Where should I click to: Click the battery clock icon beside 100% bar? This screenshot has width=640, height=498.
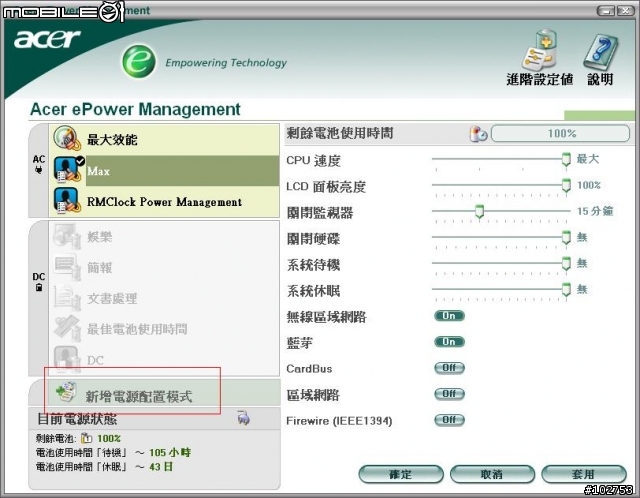(478, 133)
